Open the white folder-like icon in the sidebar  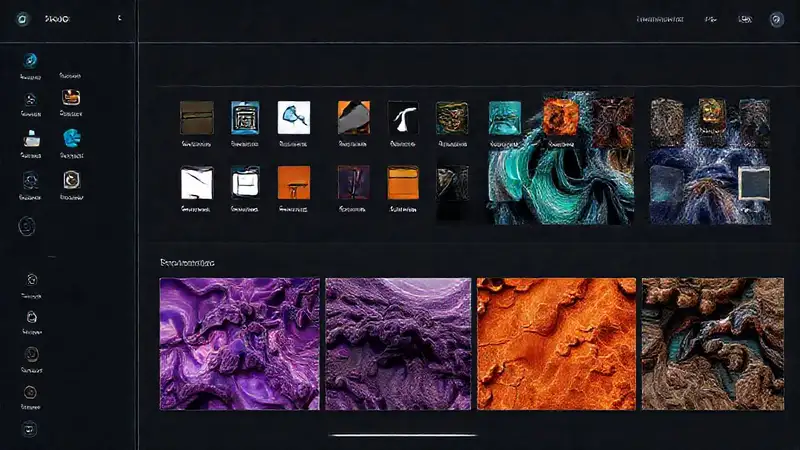click(x=31, y=139)
